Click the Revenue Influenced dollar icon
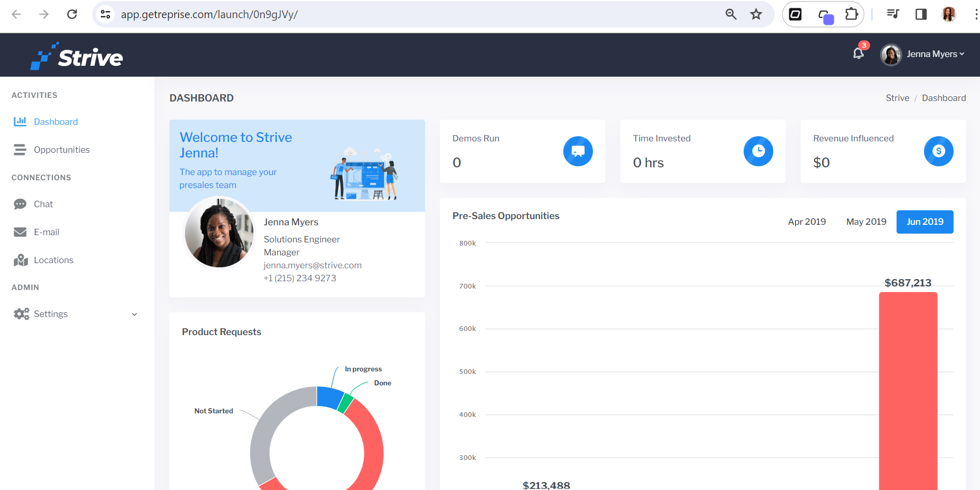The width and height of the screenshot is (980, 490). (x=939, y=151)
